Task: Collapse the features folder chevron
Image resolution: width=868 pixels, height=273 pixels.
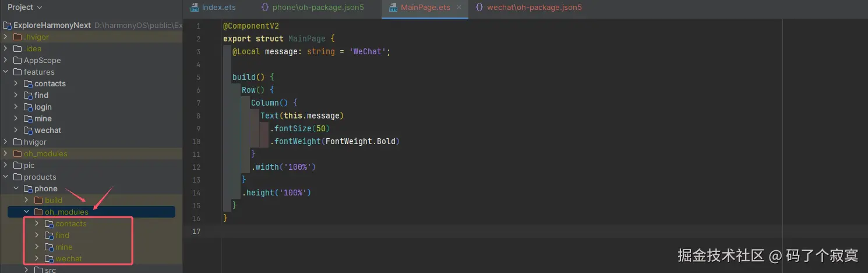Action: 5,72
